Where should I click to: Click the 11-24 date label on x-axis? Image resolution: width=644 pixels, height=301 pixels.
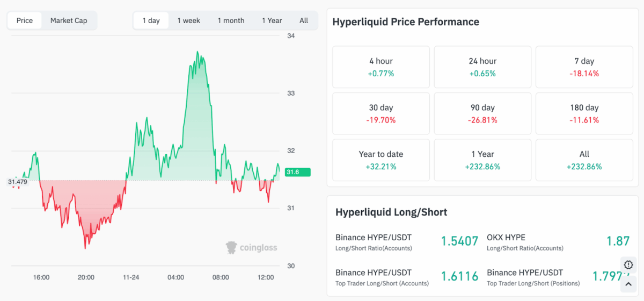click(131, 277)
